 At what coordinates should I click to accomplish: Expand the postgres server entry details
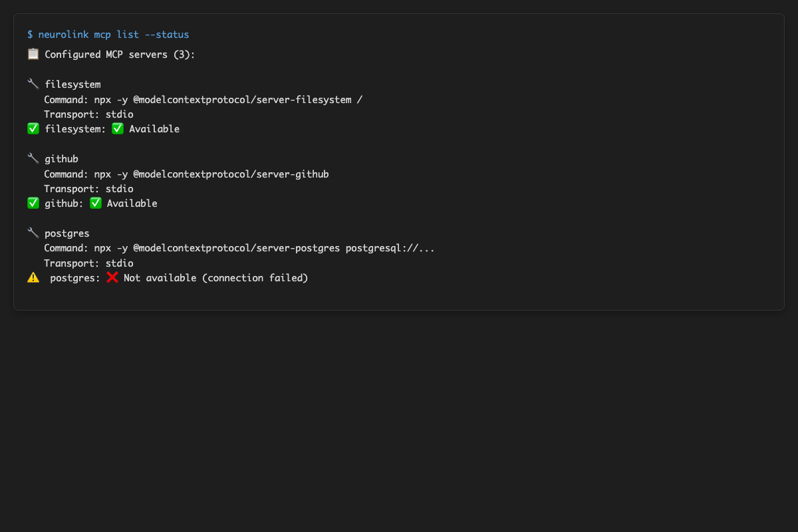(x=66, y=233)
